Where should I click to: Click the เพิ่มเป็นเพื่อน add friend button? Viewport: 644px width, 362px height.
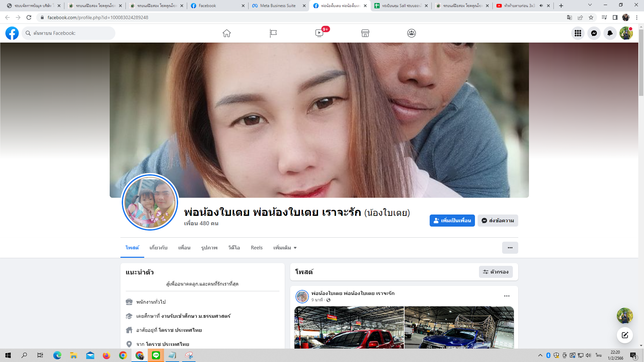[x=452, y=221]
